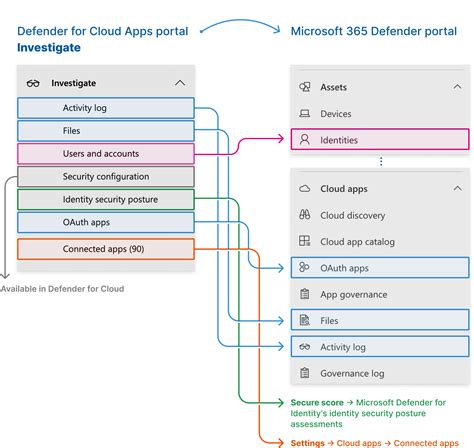Viewport: 474px width, 448px height.
Task: Click the Activity log glasses icon
Action: coord(304,347)
